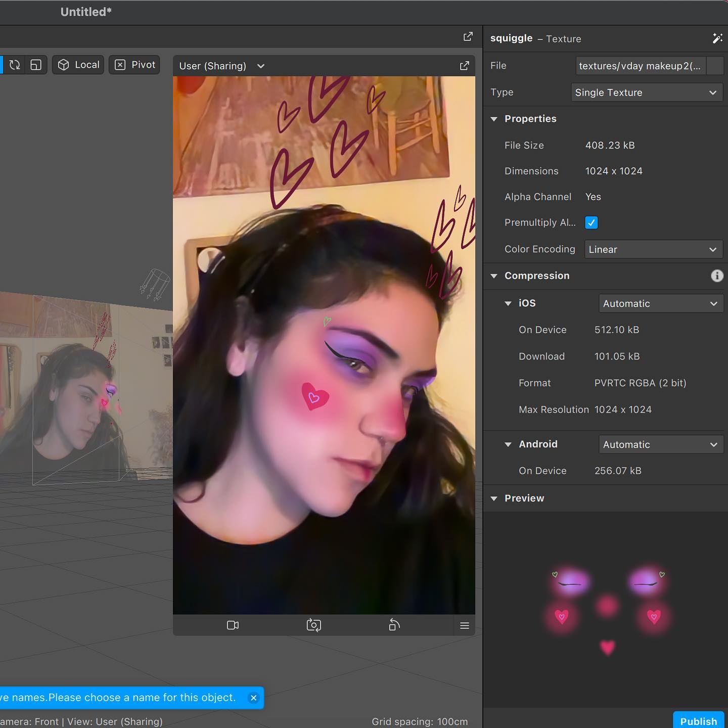This screenshot has width=728, height=728.
Task: Open the Color Encoding dropdown set to Linear
Action: coord(654,249)
